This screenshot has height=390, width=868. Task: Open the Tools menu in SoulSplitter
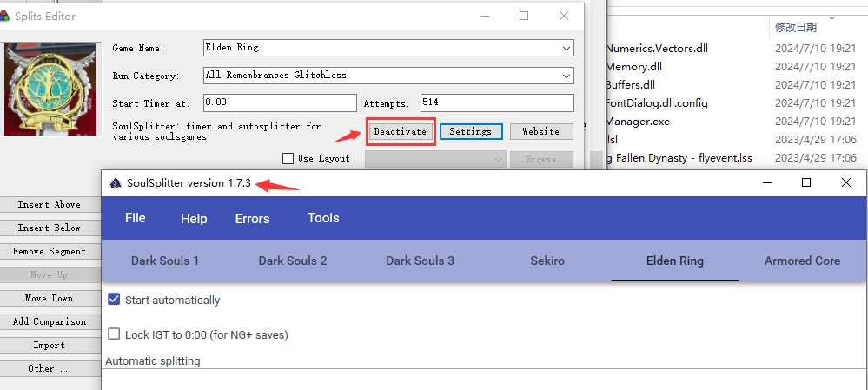(x=323, y=218)
